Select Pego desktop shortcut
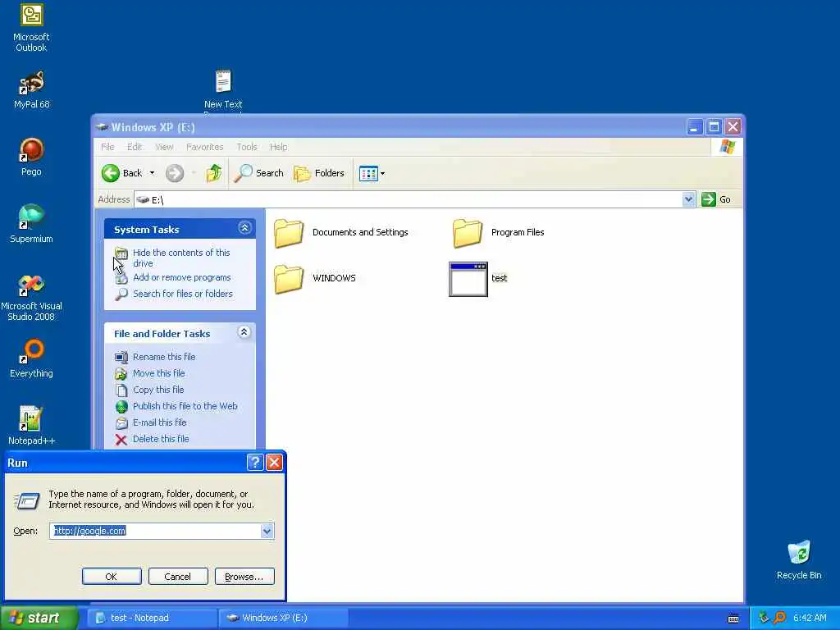 31,157
